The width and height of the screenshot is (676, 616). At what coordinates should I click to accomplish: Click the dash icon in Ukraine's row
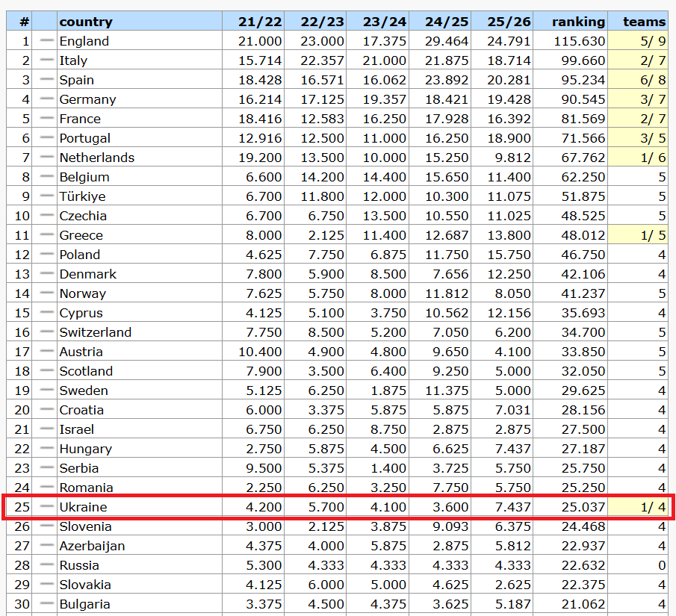(46, 506)
